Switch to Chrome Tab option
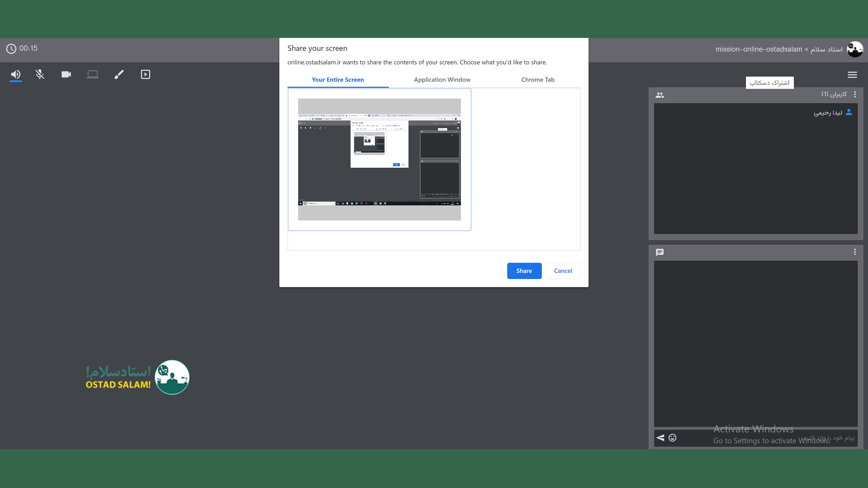The width and height of the screenshot is (868, 488). click(x=538, y=80)
